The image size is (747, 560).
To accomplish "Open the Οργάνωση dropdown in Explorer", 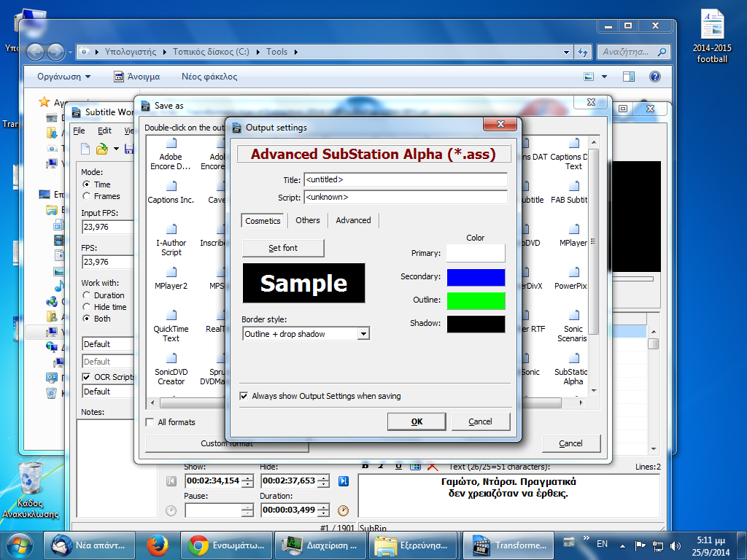I will click(64, 77).
